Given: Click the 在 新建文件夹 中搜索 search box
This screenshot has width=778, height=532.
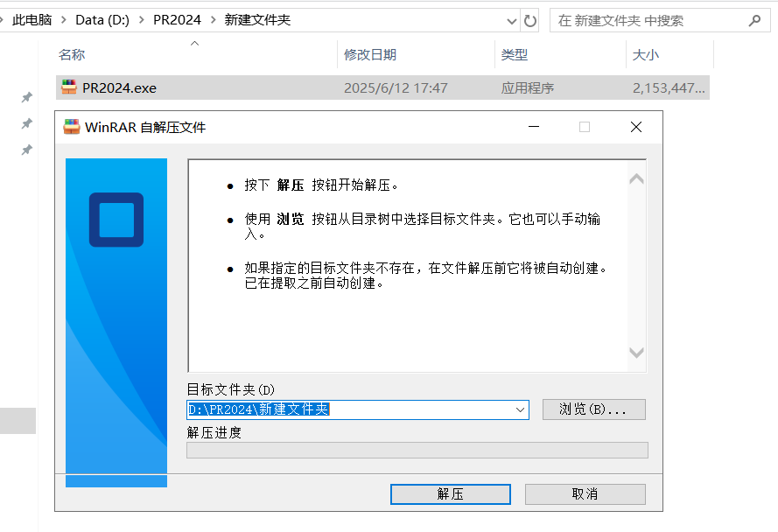Looking at the screenshot, I should tap(660, 20).
